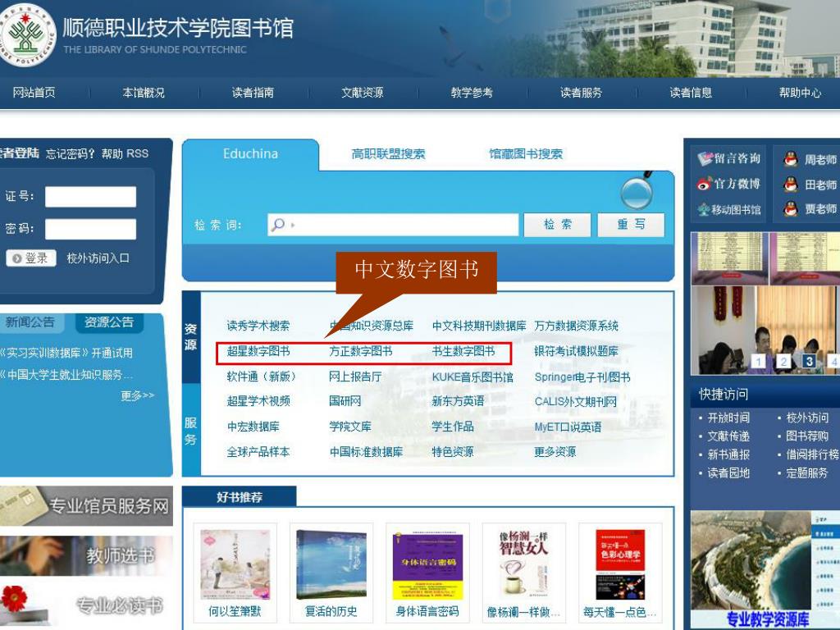Image resolution: width=840 pixels, height=630 pixels.
Task: Open 教师选书 banner
Action: tap(86, 555)
